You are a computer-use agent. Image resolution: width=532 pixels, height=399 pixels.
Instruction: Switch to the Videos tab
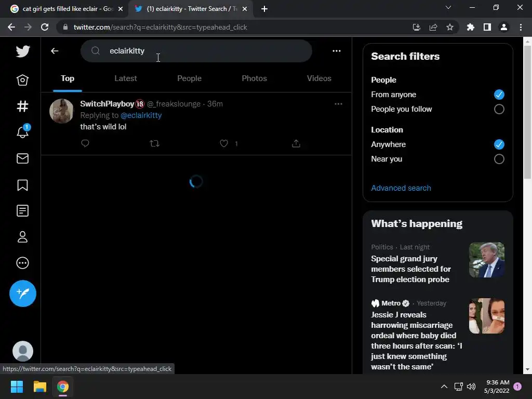point(319,78)
